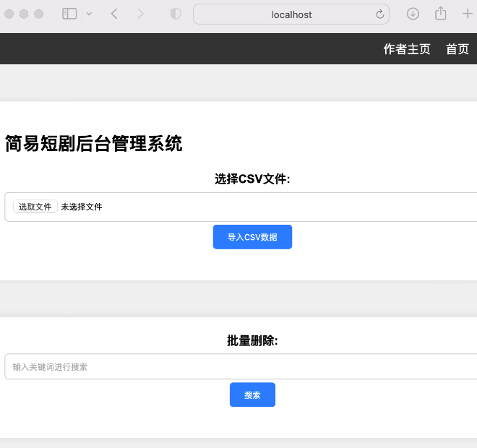Image resolution: width=477 pixels, height=448 pixels.
Task: Go forward to the next page
Action: (x=140, y=14)
